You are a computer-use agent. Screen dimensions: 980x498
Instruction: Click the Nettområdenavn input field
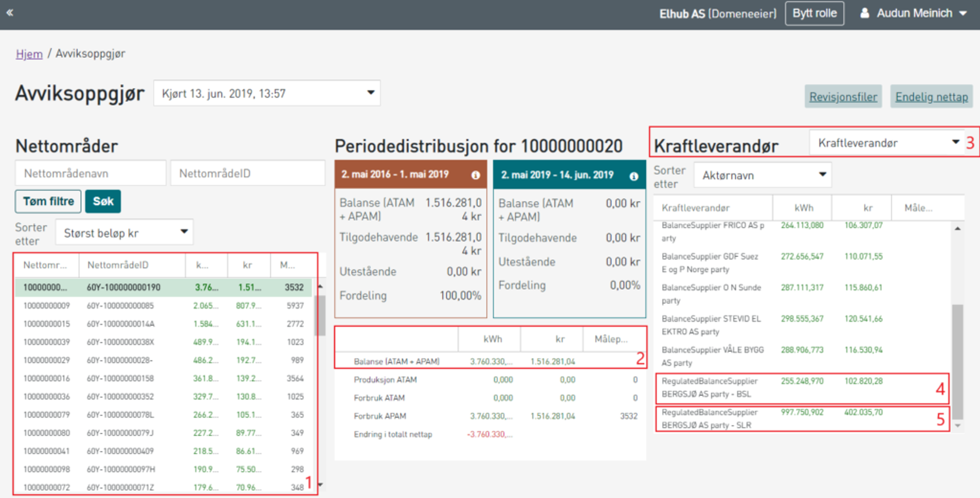(91, 173)
